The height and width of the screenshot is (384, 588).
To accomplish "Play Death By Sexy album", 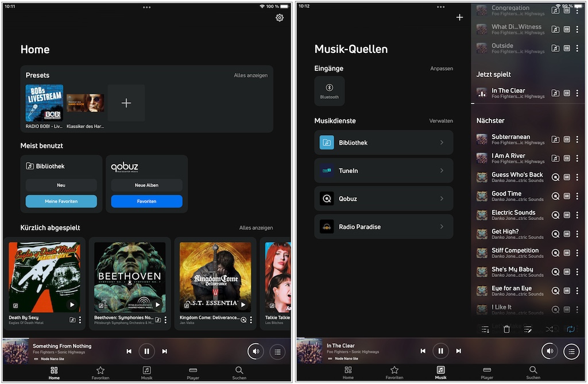I will pos(72,305).
